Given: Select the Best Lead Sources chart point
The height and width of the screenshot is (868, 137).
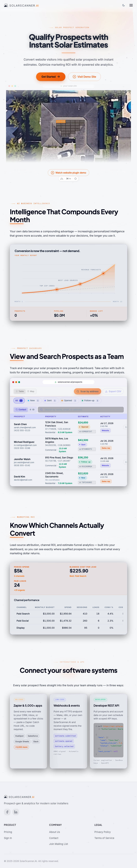Looking at the screenshot, I should (x=80, y=284).
